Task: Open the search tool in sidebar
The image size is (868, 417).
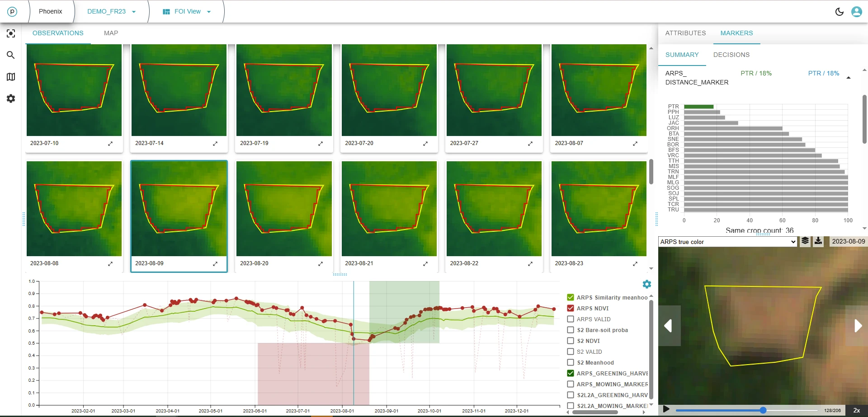Action: pyautogui.click(x=11, y=55)
